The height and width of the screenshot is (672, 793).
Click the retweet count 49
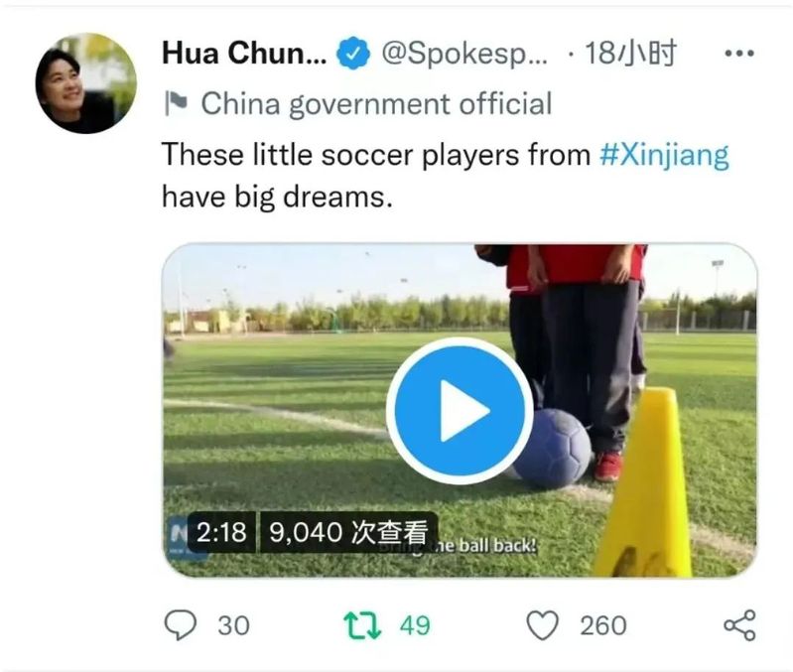point(415,625)
